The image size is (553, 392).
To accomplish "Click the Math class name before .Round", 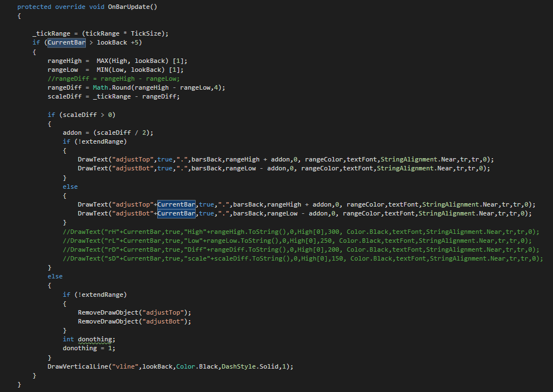I will coord(100,87).
